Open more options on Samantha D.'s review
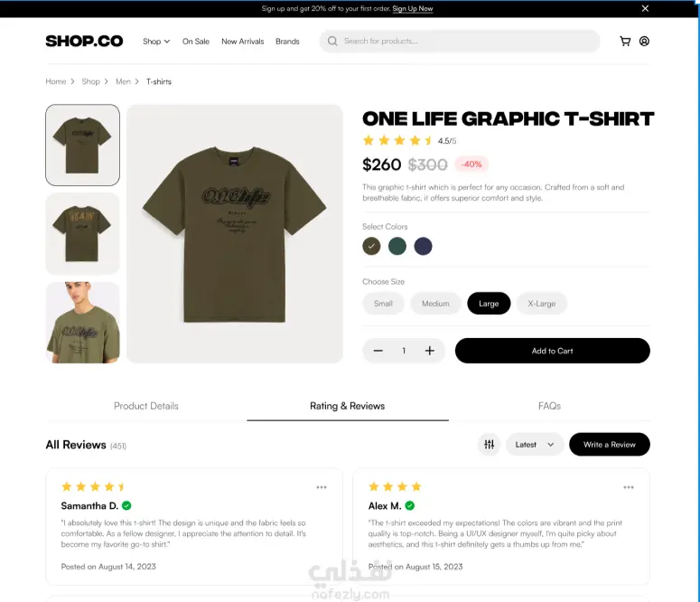This screenshot has width=700, height=602. (x=322, y=487)
